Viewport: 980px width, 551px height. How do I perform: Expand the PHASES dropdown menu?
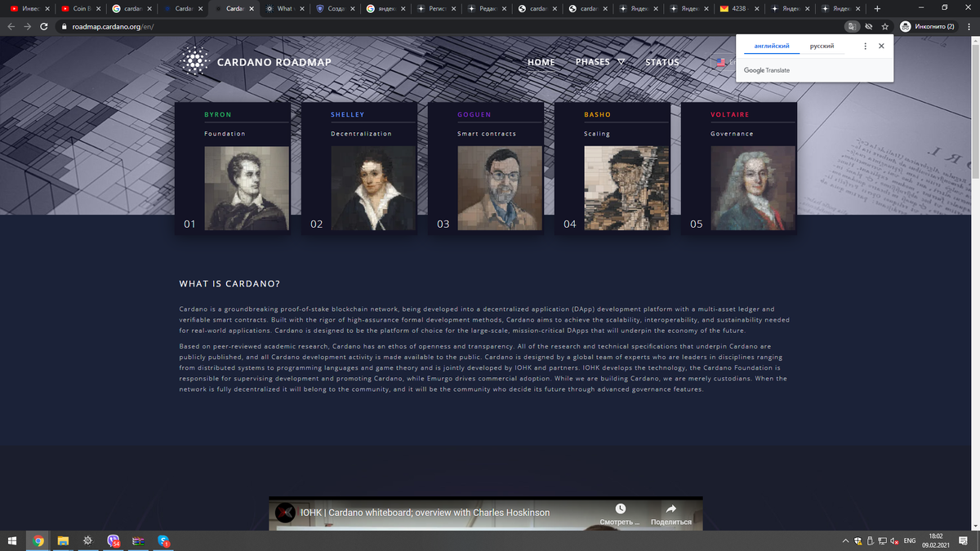(599, 62)
